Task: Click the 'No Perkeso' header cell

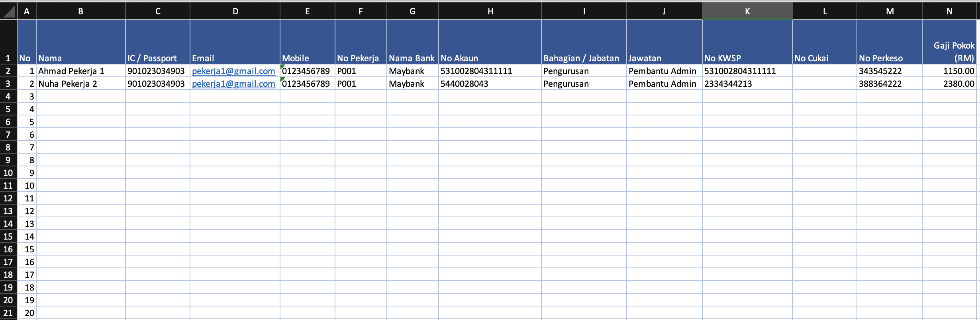Action: [890, 42]
